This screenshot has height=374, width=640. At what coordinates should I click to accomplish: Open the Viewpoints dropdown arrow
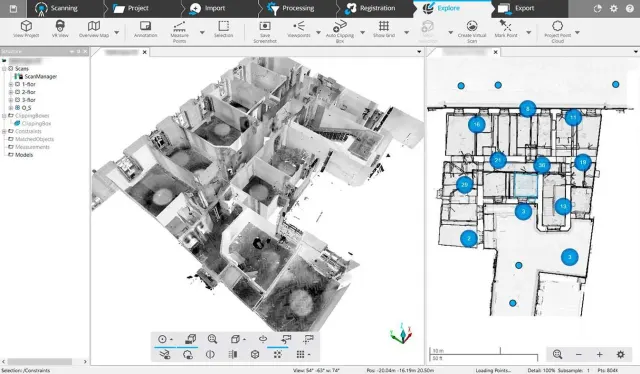(x=318, y=32)
